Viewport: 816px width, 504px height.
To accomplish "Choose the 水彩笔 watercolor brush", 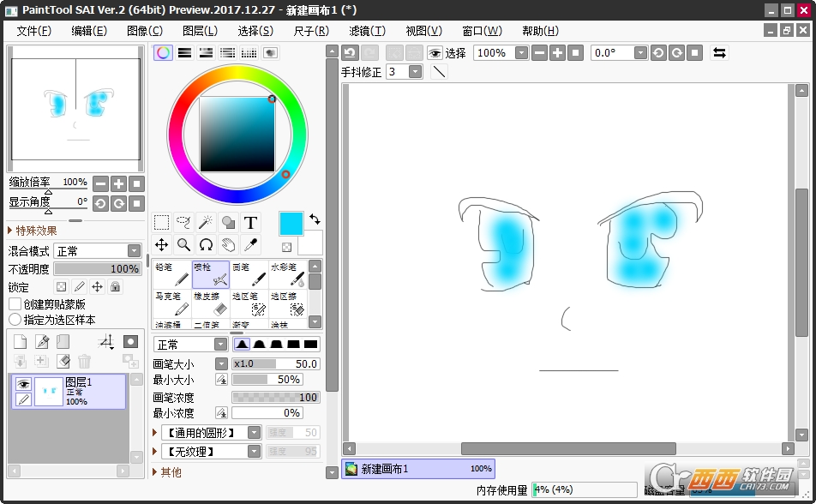I will coord(288,274).
